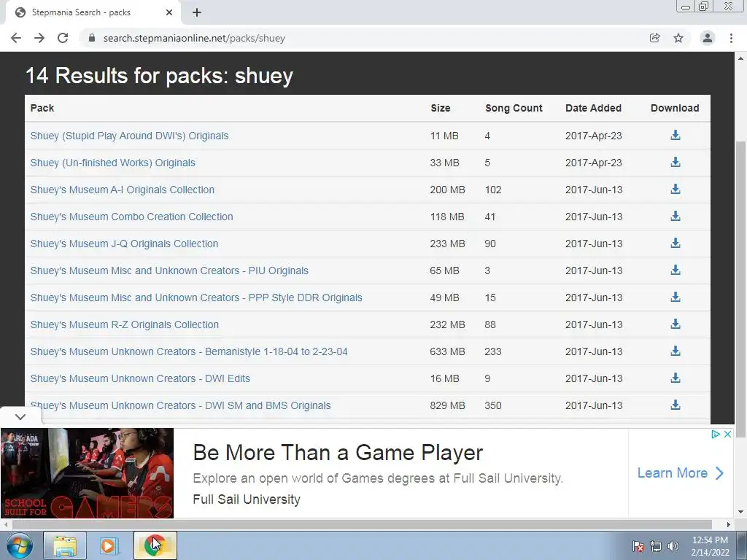Click the 633 MB size cell
The width and height of the screenshot is (747, 560).
[x=447, y=351]
